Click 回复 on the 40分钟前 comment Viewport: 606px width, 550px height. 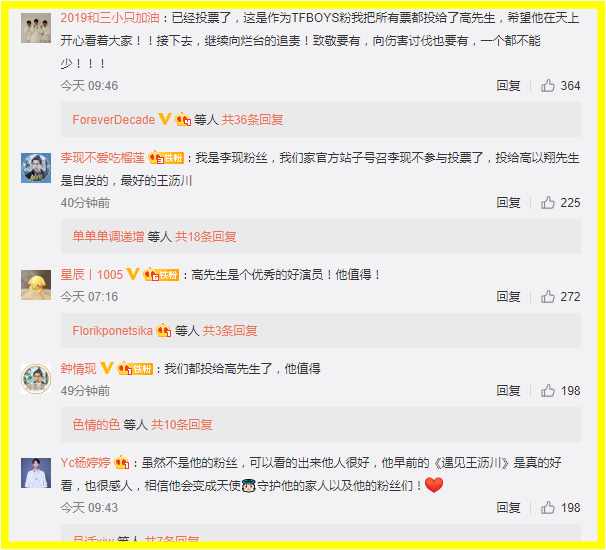tap(508, 203)
